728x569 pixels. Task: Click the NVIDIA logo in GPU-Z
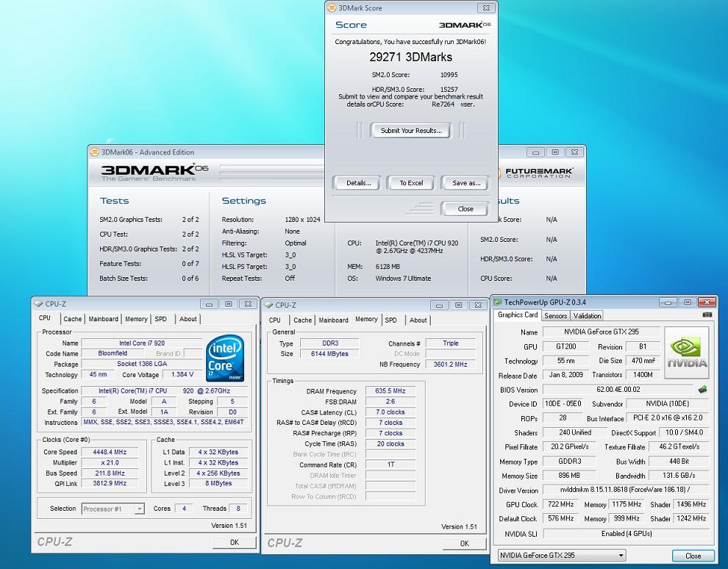(687, 353)
